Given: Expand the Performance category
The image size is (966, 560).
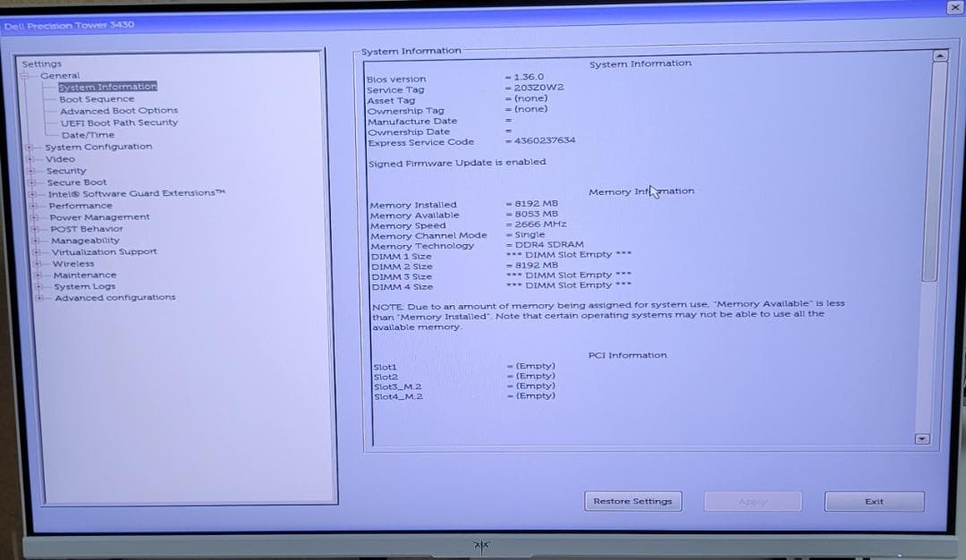Looking at the screenshot, I should coord(30,205).
